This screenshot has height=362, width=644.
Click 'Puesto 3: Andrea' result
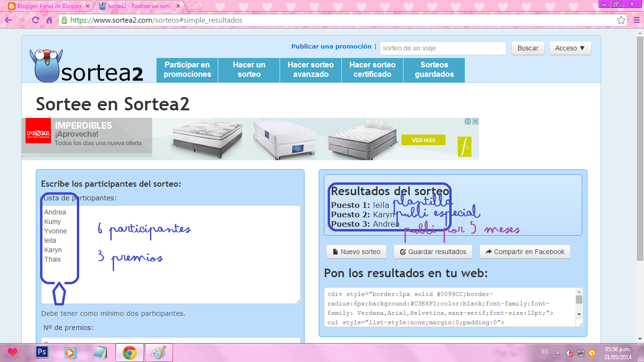point(365,224)
